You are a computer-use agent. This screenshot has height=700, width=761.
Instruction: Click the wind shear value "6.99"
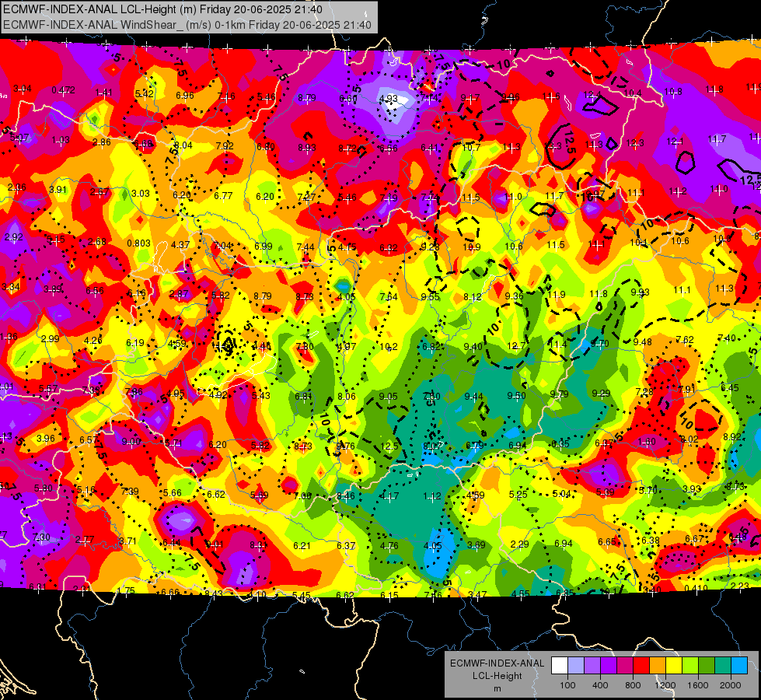pos(264,247)
